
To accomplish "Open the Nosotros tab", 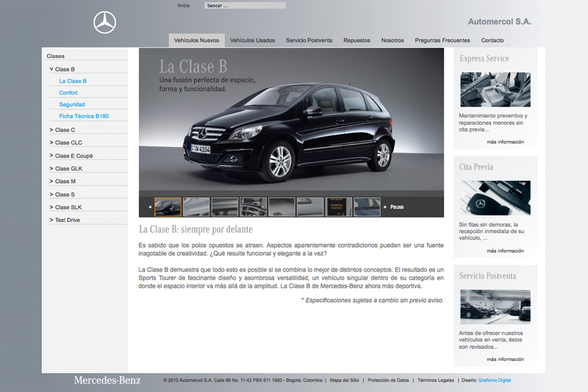I will pyautogui.click(x=392, y=40).
